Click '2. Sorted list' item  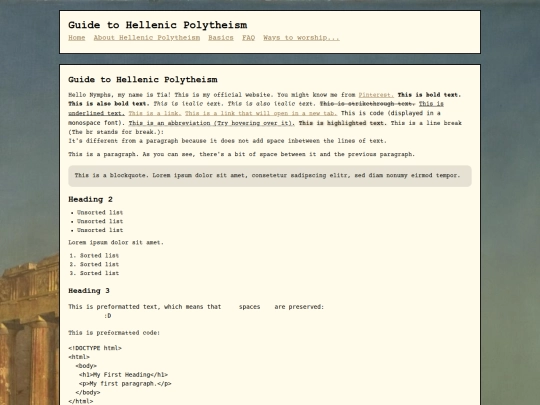[94, 264]
